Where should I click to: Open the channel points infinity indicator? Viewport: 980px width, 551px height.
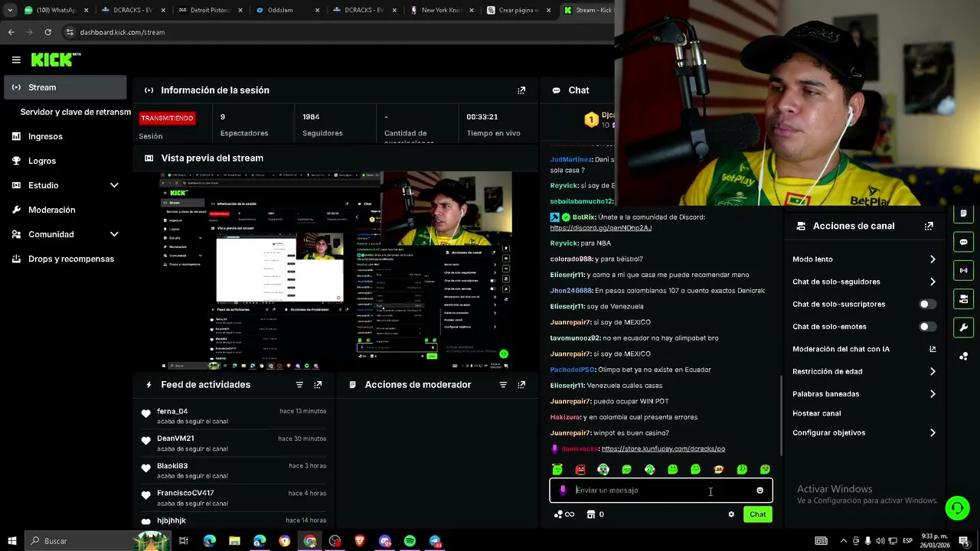point(564,514)
